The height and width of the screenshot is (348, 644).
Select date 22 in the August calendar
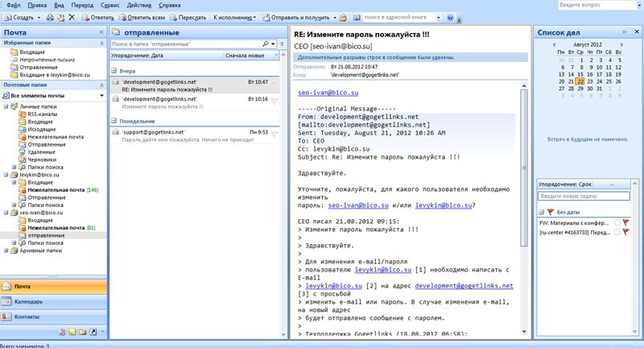(580, 81)
